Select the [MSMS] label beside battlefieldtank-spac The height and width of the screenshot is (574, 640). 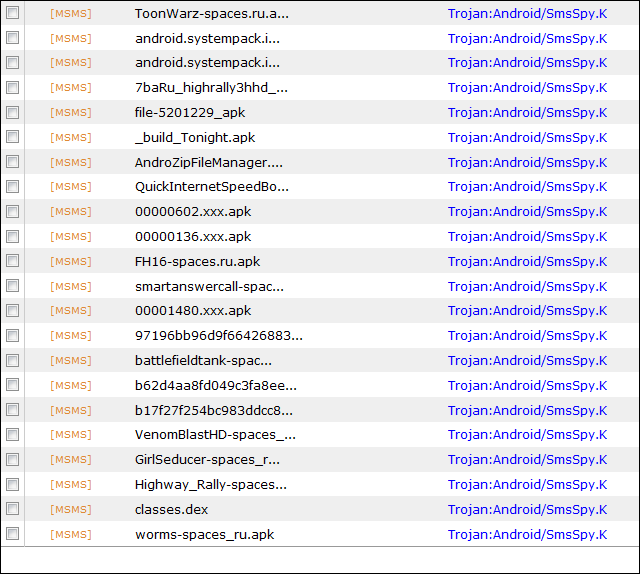(70, 361)
